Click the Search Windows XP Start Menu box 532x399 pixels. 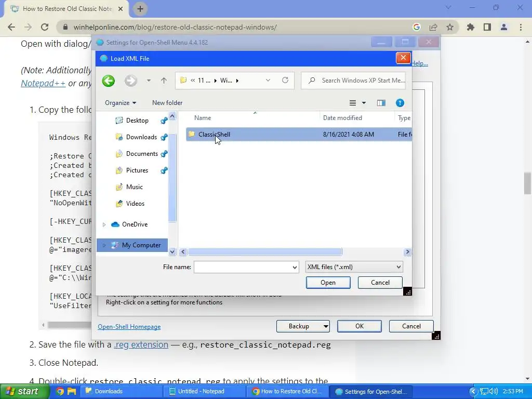point(353,81)
